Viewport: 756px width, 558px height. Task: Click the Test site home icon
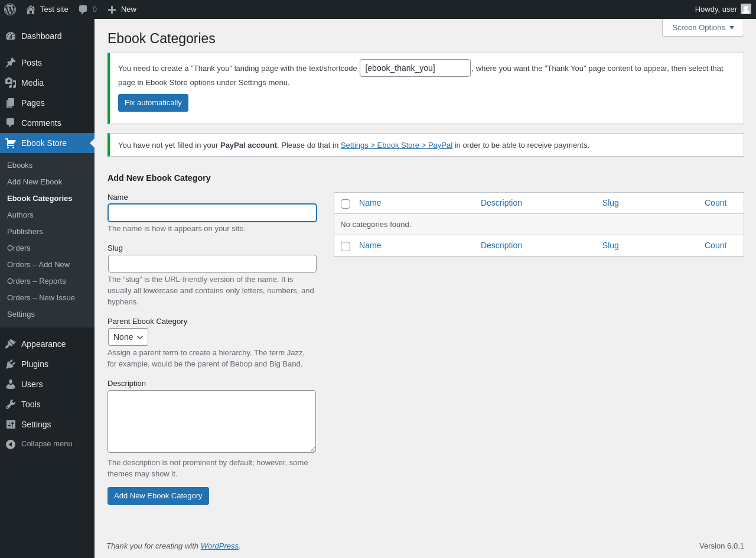coord(31,9)
